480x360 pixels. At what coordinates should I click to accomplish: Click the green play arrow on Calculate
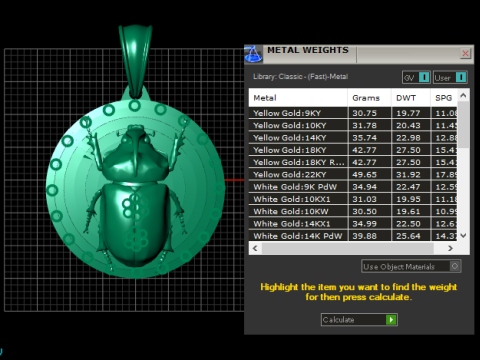click(391, 320)
